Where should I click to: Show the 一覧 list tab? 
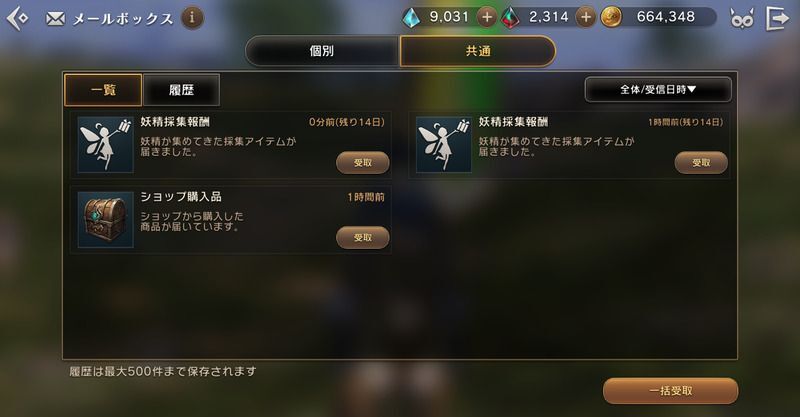click(x=103, y=90)
